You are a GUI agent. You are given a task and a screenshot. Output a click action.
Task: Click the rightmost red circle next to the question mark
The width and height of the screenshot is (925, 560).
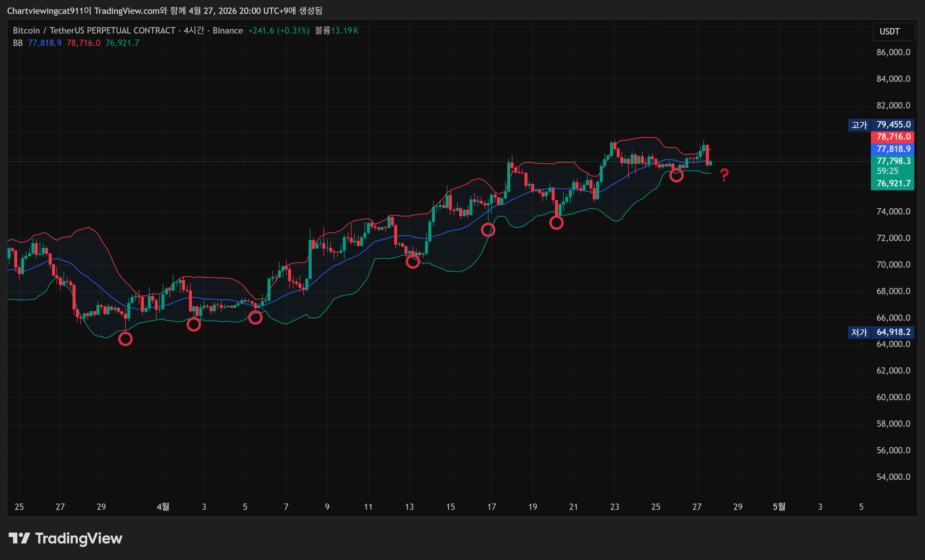click(x=676, y=175)
